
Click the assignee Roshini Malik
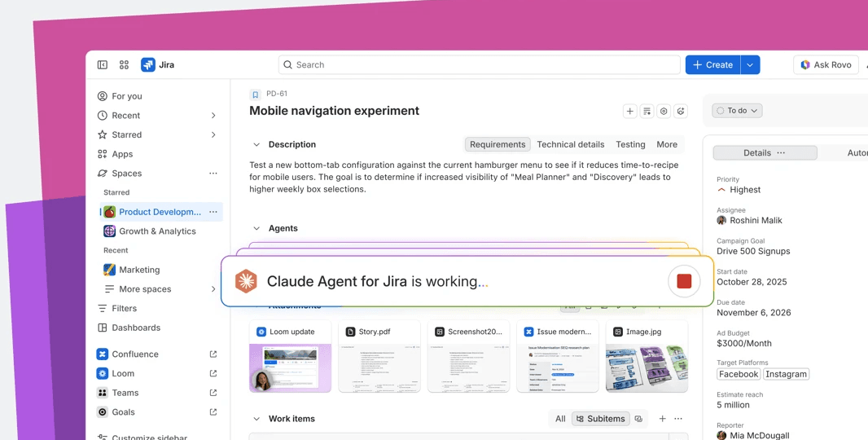click(x=750, y=221)
